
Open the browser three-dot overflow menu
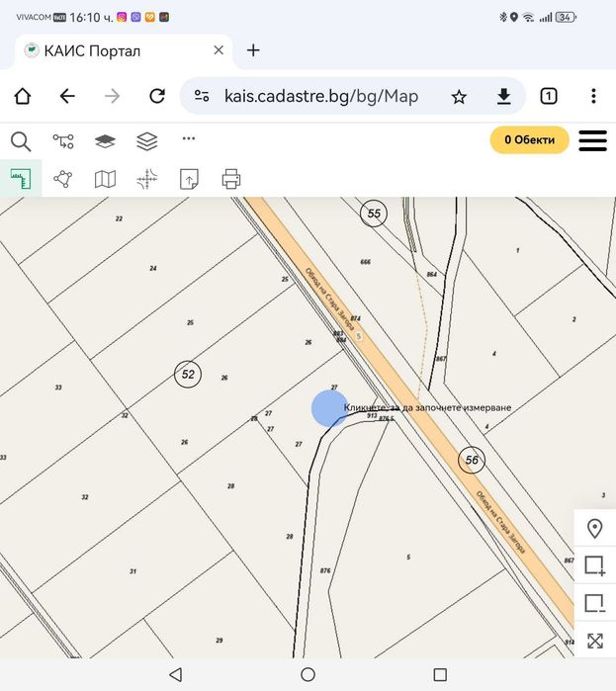tap(593, 96)
